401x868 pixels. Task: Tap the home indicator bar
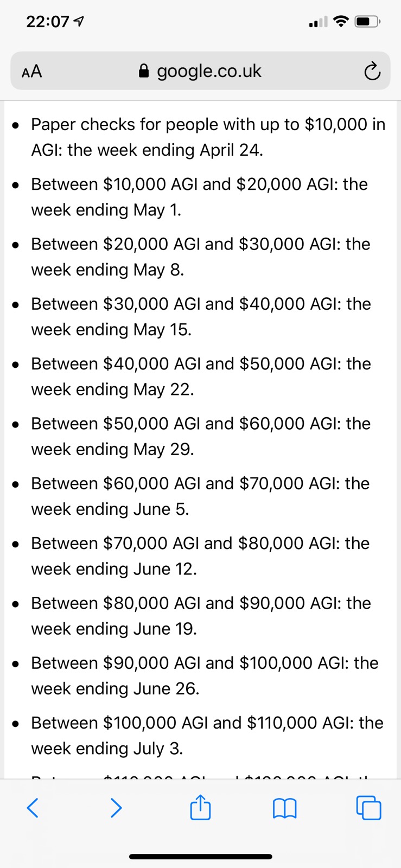200,857
